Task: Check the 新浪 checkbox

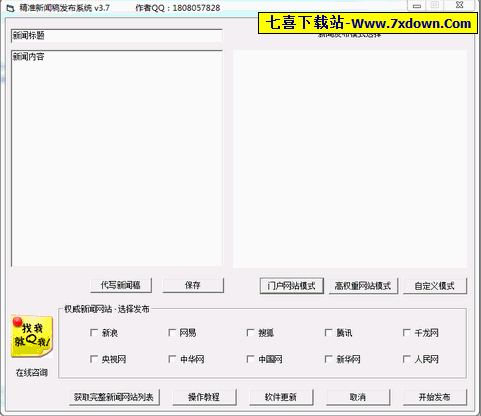Action: pyautogui.click(x=94, y=333)
